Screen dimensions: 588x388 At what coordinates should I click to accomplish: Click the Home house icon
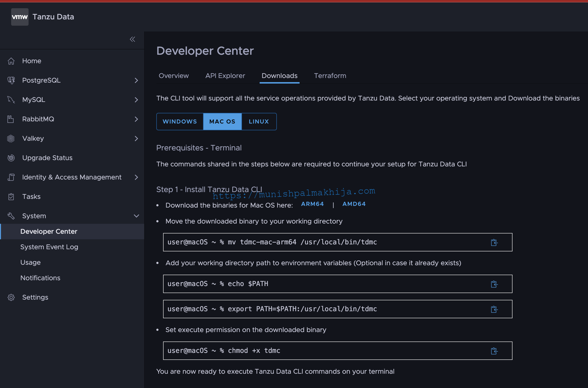[x=11, y=61]
